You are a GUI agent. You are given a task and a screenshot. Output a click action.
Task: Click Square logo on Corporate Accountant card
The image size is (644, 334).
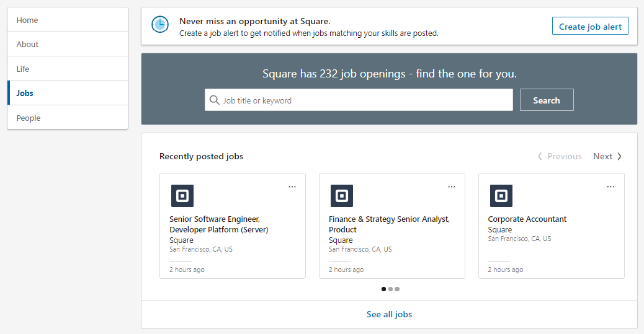[x=501, y=196]
